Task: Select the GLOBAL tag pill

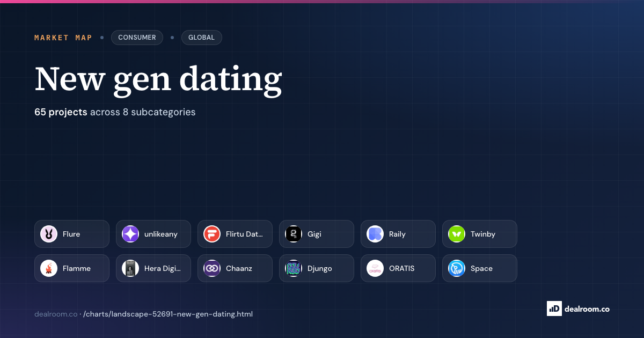Action: [x=201, y=38]
